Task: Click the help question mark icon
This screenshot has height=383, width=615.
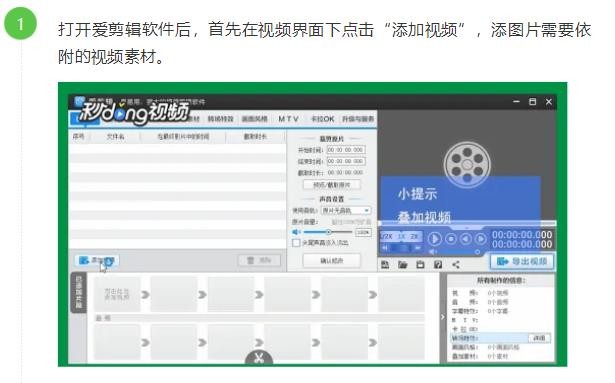Action: coord(438,265)
